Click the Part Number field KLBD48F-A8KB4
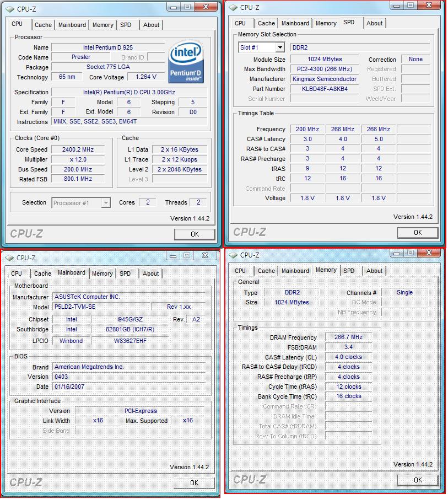This screenshot has width=448, height=499. [324, 89]
